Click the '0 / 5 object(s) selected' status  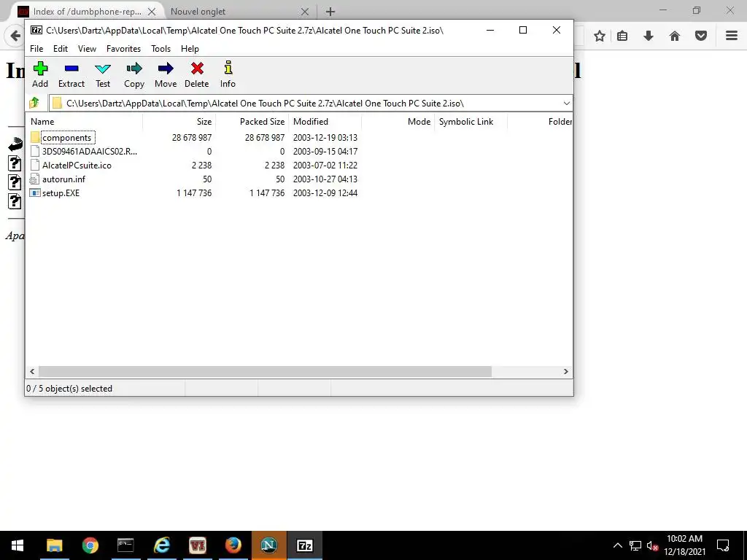[x=69, y=389]
